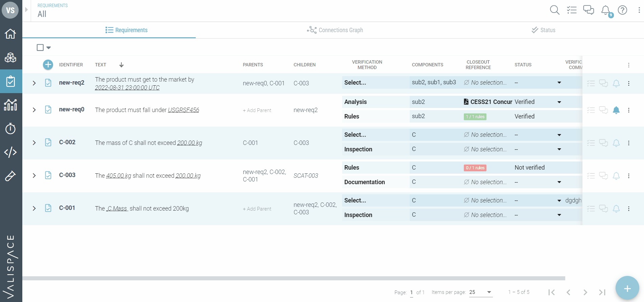Click the horizontal scrollbar
644x302 pixels.
pos(294,278)
